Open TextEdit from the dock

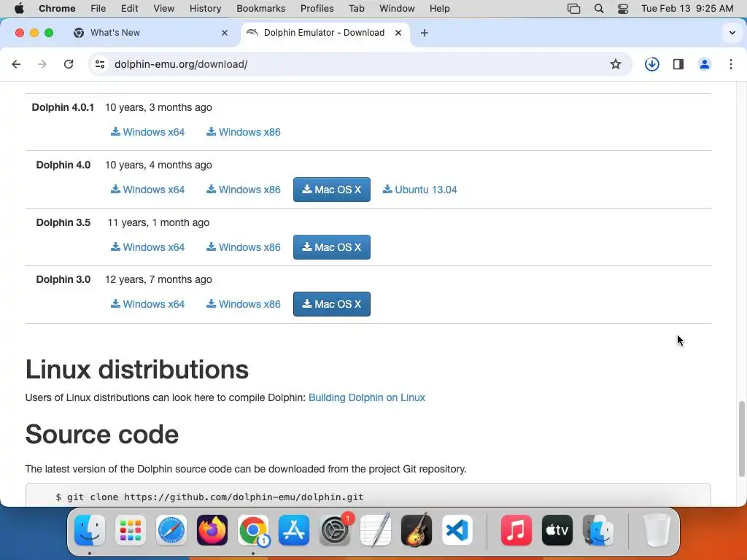(x=376, y=531)
